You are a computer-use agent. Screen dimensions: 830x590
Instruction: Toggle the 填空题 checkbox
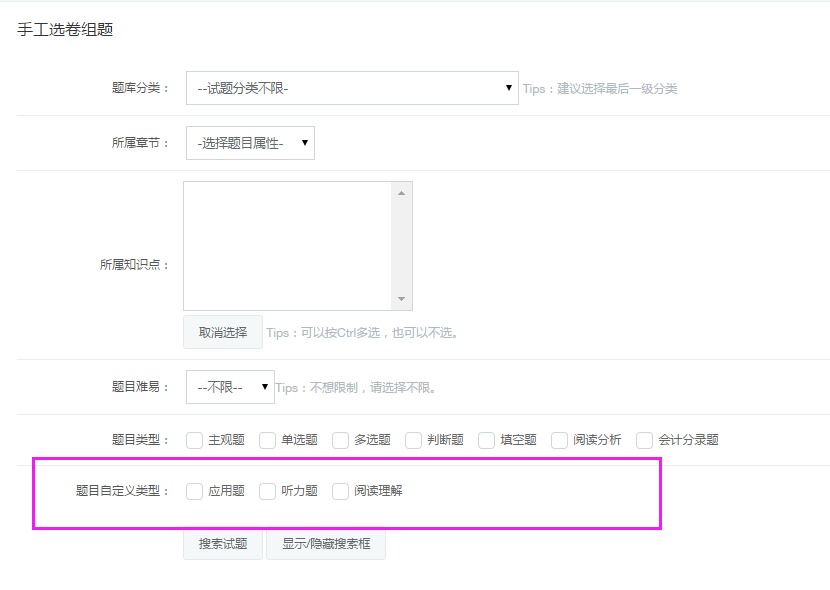487,440
